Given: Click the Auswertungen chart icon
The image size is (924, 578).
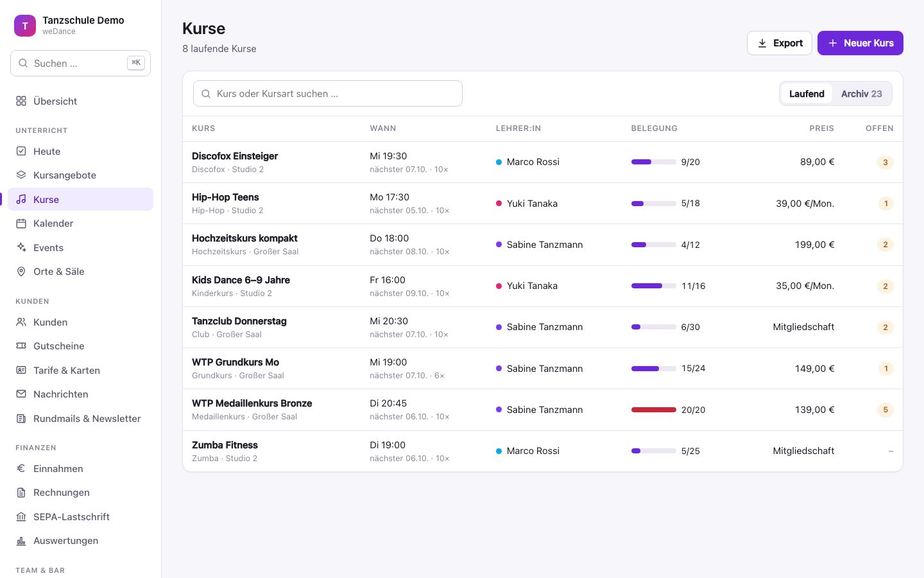Looking at the screenshot, I should click(21, 540).
